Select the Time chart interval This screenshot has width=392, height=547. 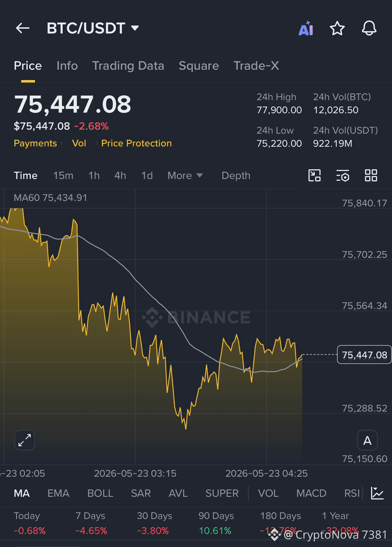[x=26, y=175]
